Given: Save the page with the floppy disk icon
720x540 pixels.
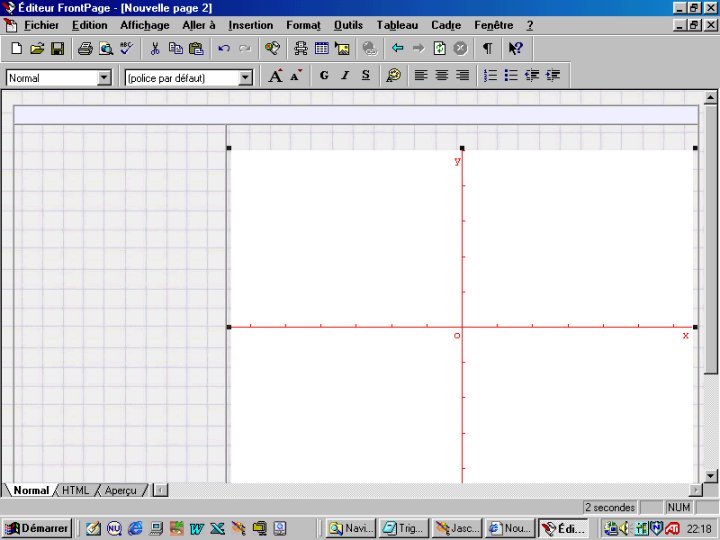Looking at the screenshot, I should [x=57, y=48].
